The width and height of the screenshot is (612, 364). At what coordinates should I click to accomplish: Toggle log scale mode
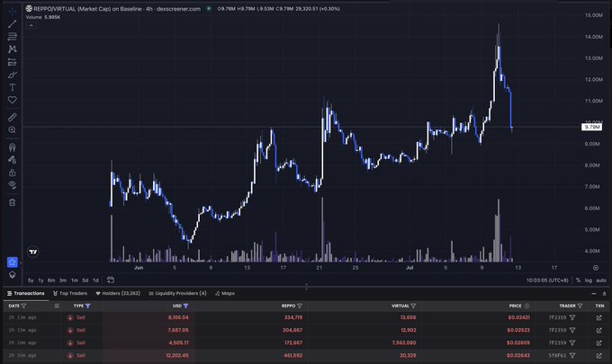[589, 280]
